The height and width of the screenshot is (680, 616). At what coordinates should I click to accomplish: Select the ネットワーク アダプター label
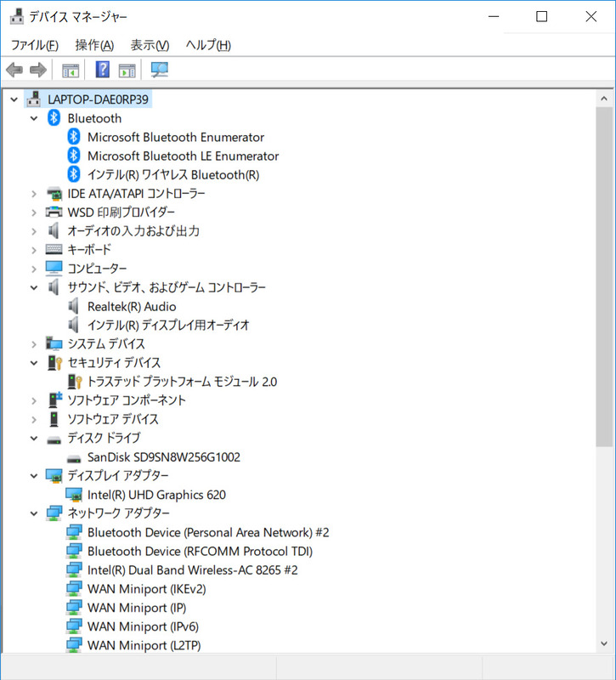coord(118,513)
